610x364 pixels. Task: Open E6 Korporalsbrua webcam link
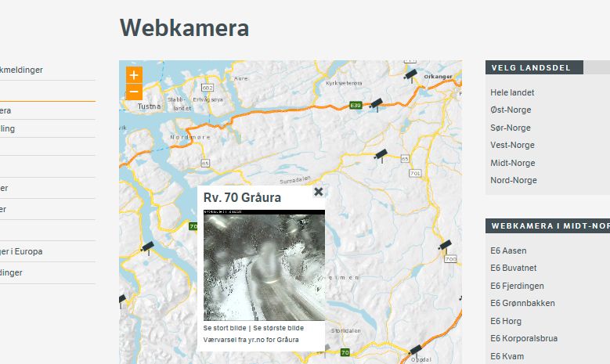tap(524, 338)
